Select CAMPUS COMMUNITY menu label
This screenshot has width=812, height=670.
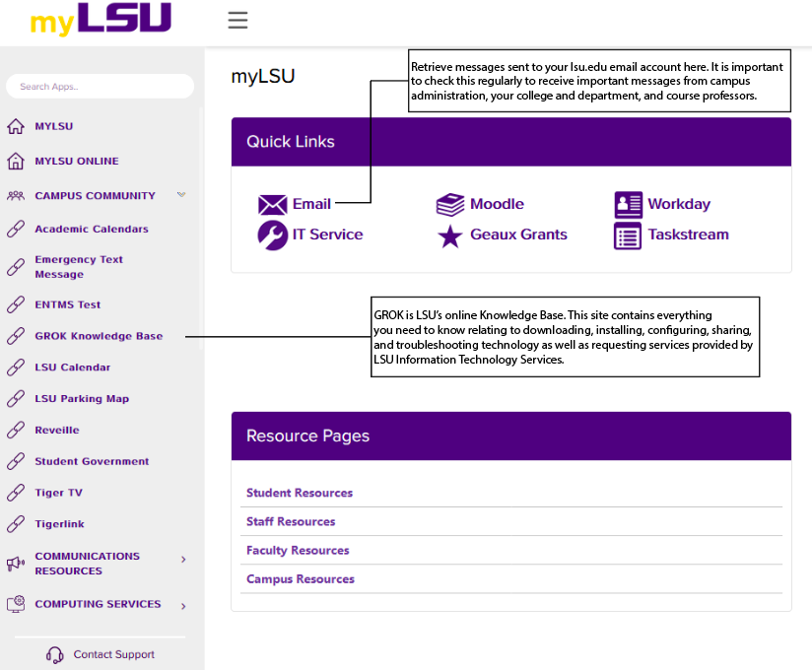click(x=96, y=196)
